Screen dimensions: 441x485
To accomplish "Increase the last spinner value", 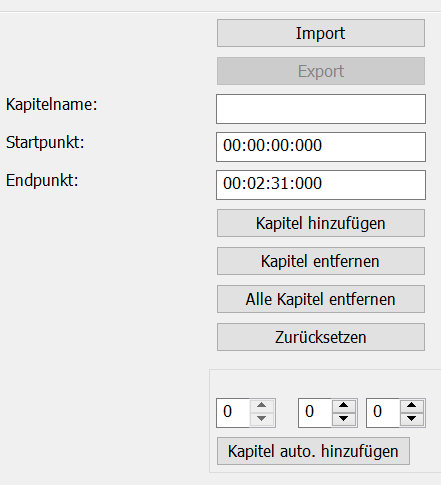I will (x=412, y=406).
